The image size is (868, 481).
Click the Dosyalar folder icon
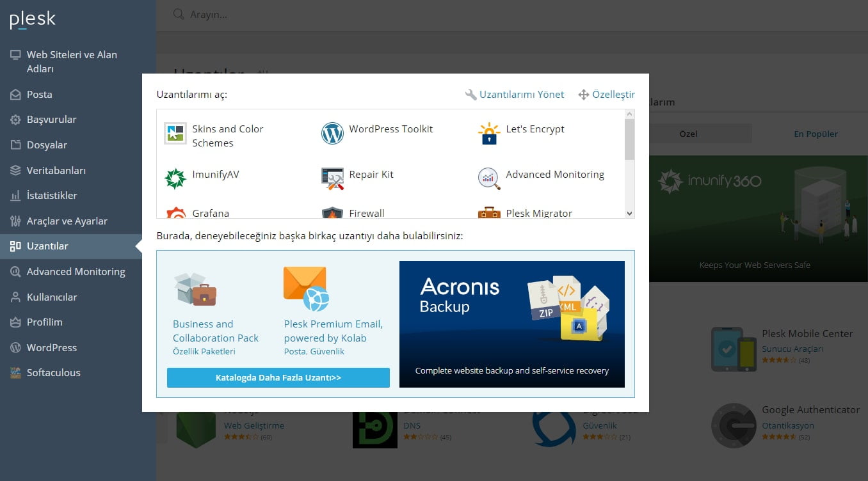coord(15,145)
